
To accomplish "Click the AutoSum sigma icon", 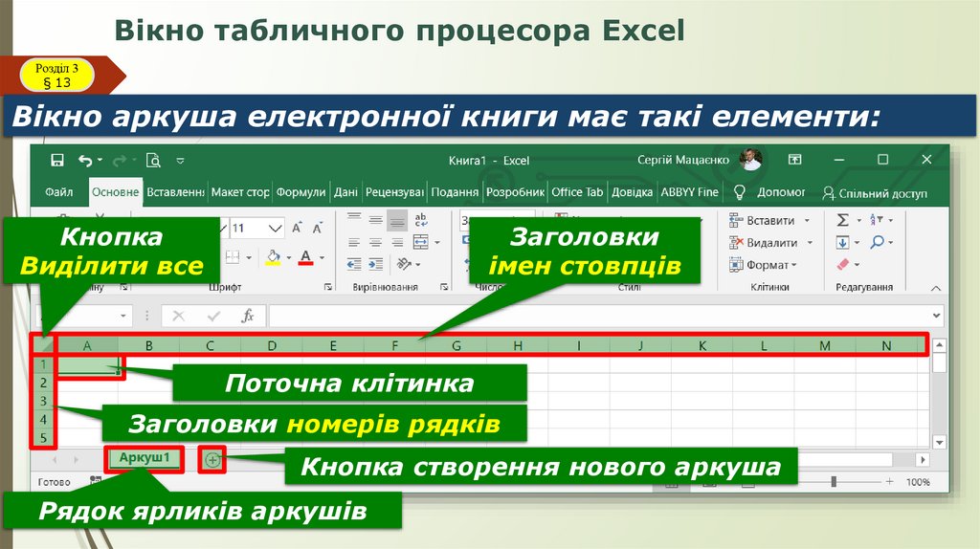I will coord(842,220).
